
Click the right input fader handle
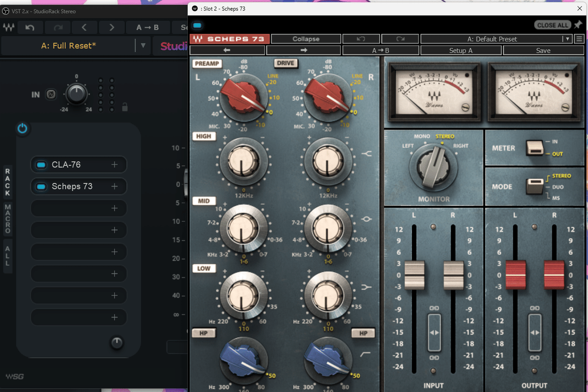coord(453,275)
